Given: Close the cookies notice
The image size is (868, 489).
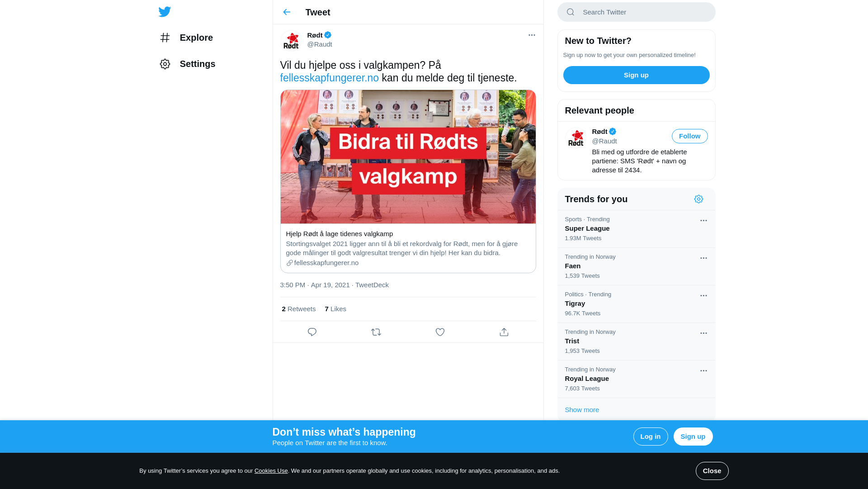Looking at the screenshot, I should pos(712,471).
